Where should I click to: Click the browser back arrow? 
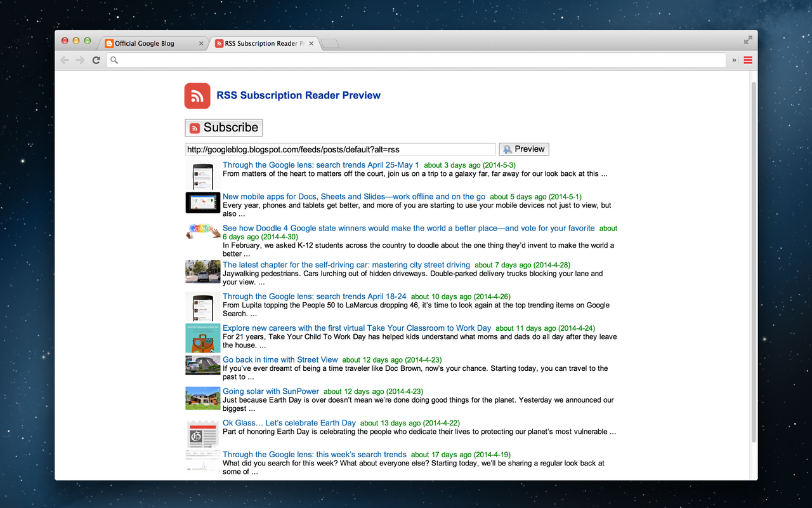tap(65, 60)
